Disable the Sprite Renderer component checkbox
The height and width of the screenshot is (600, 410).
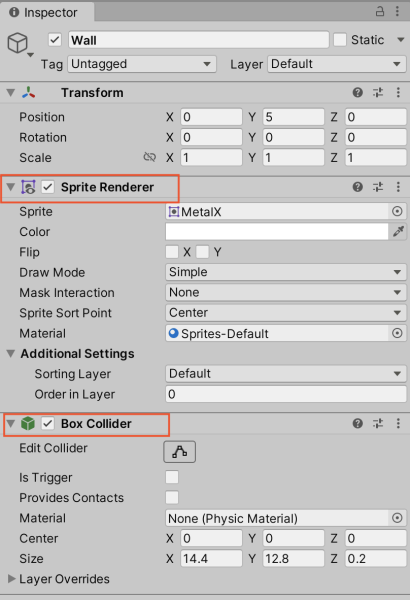pyautogui.click(x=48, y=187)
